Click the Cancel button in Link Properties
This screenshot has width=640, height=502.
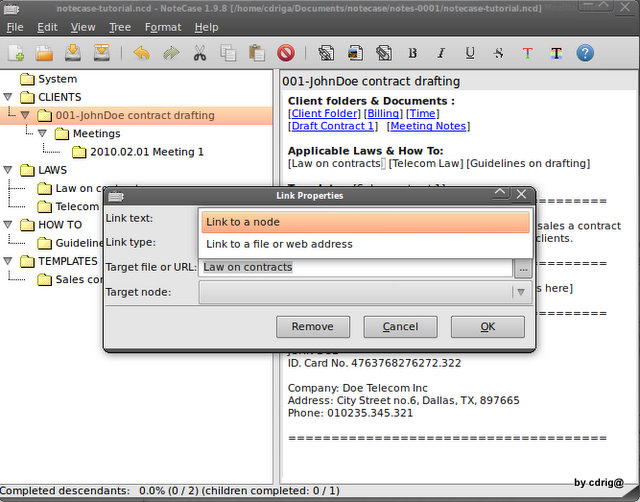[400, 327]
